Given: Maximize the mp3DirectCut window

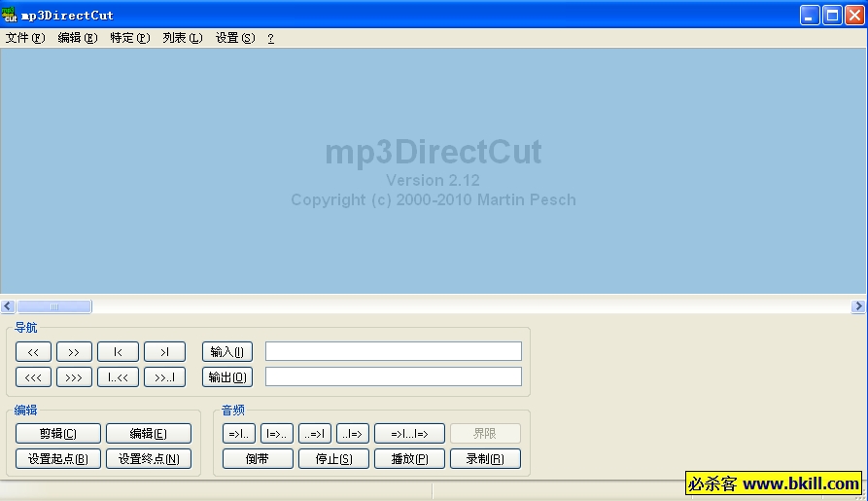Looking at the screenshot, I should coord(832,15).
